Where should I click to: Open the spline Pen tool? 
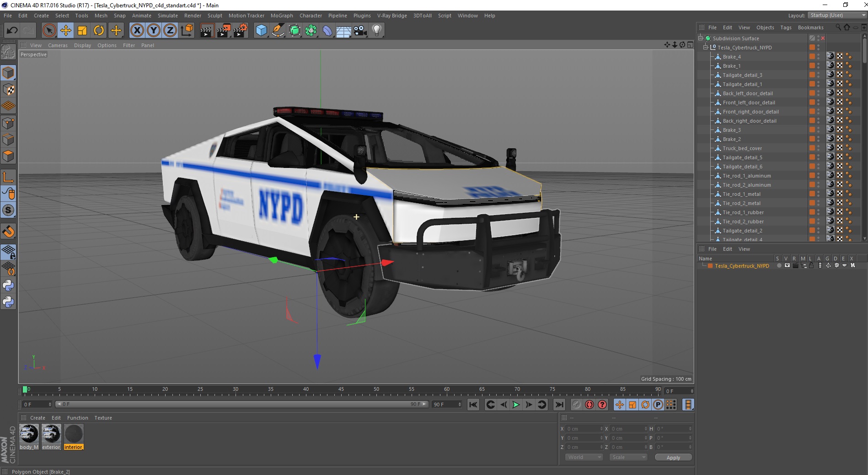pyautogui.click(x=278, y=31)
